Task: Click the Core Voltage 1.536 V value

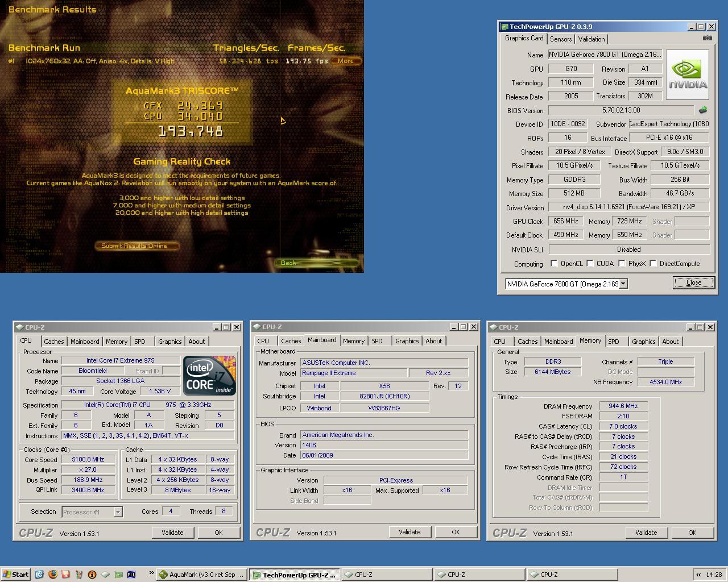Action: tap(160, 391)
